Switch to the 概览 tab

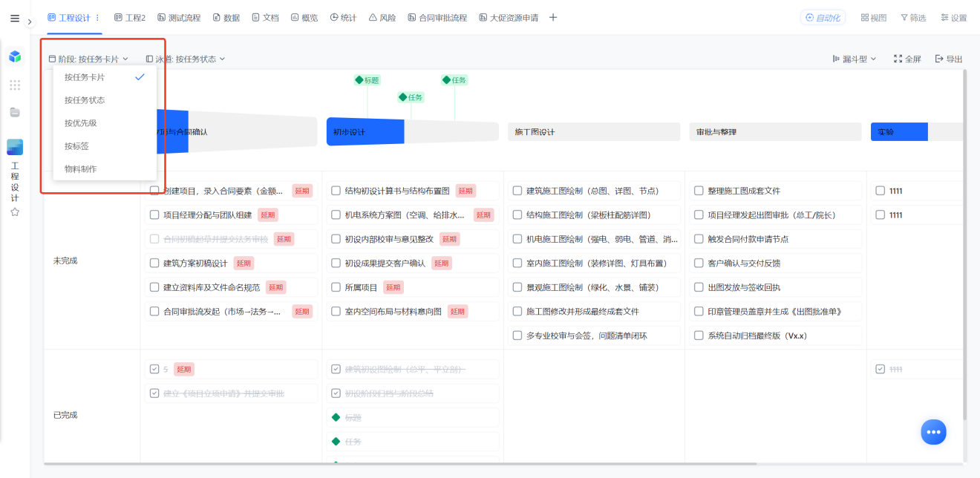click(304, 17)
